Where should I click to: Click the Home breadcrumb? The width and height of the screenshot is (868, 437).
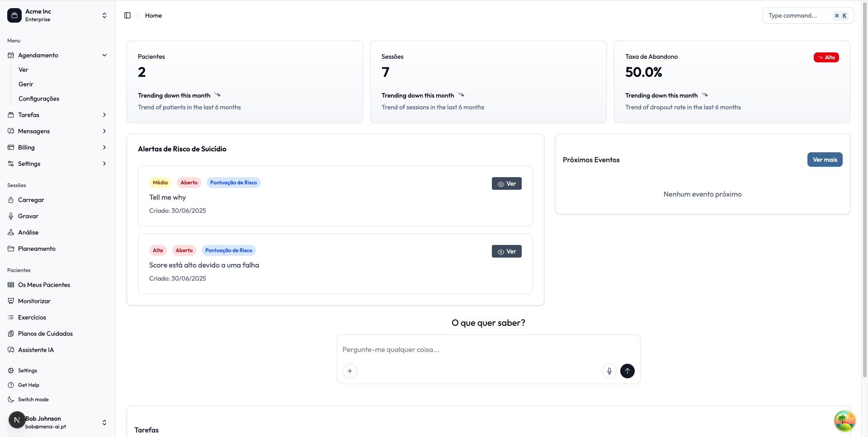click(x=153, y=15)
